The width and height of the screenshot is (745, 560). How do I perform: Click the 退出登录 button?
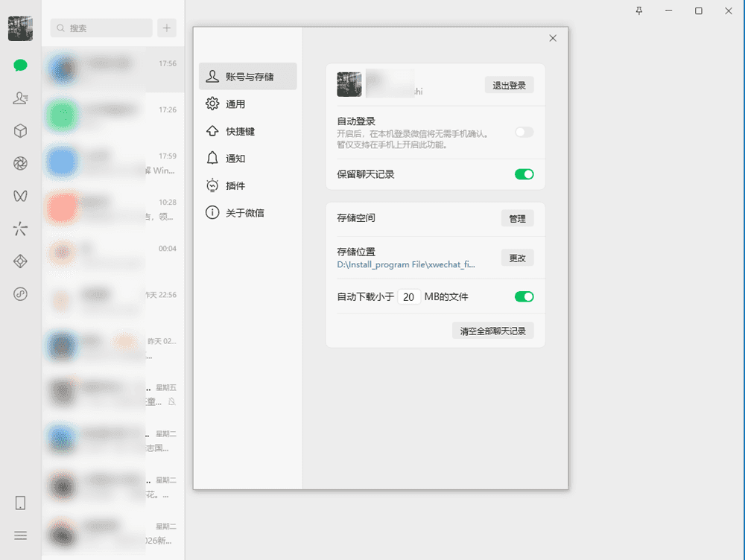tap(509, 86)
